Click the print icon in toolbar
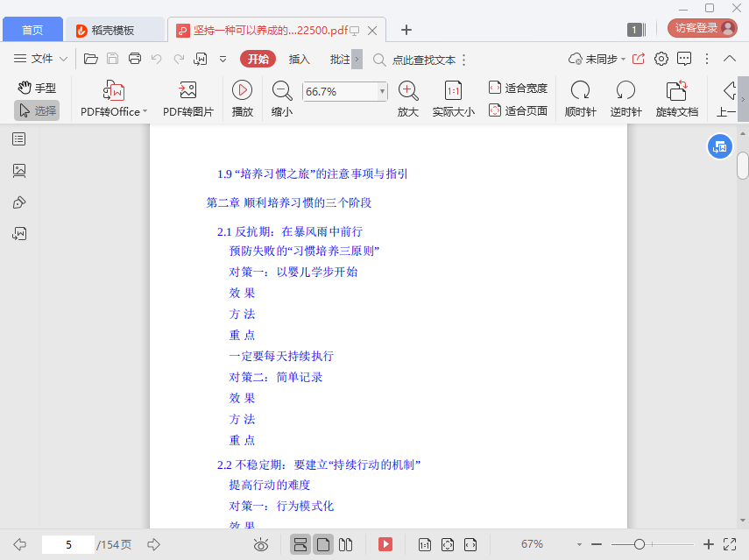This screenshot has height=560, width=749. coord(135,59)
